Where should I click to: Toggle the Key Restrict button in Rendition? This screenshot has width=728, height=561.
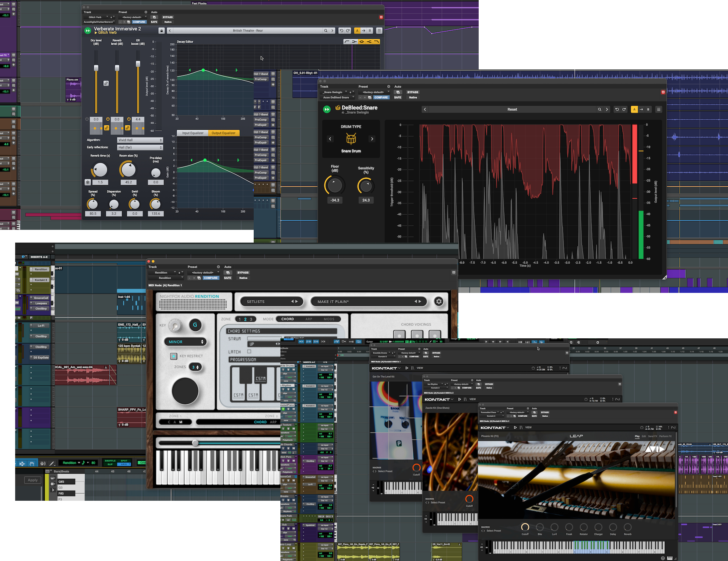(174, 356)
